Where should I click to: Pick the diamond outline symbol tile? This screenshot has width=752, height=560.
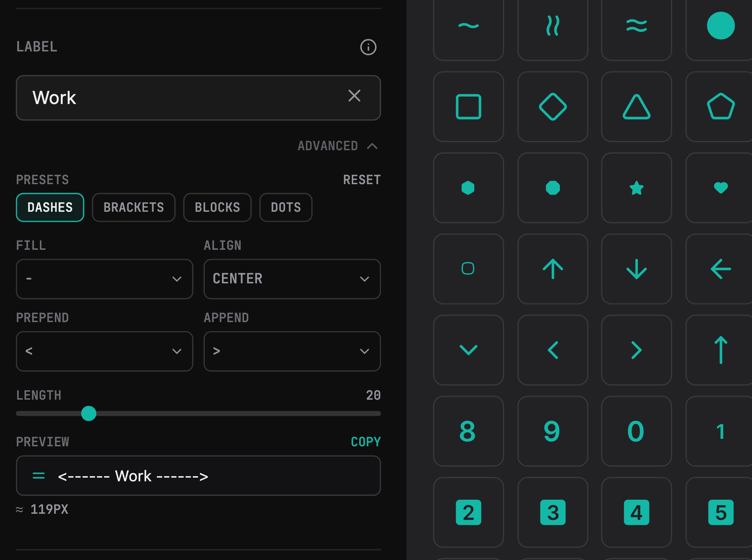(553, 107)
